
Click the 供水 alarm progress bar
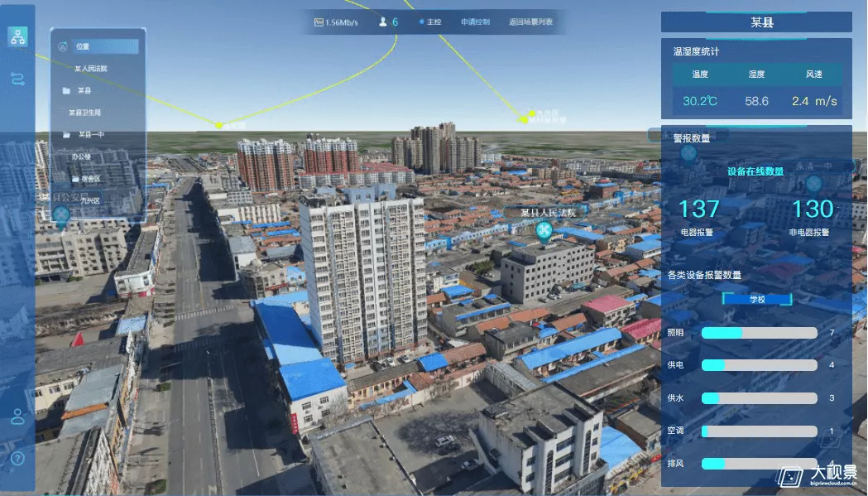[759, 398]
